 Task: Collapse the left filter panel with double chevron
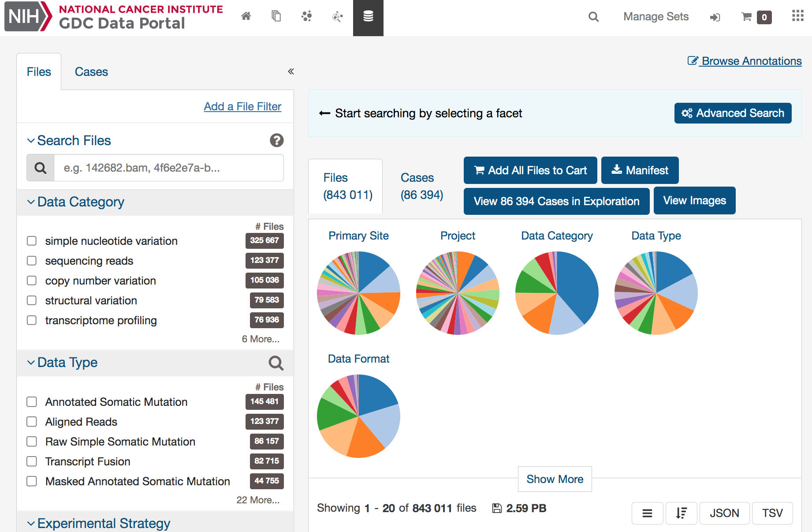tap(291, 71)
